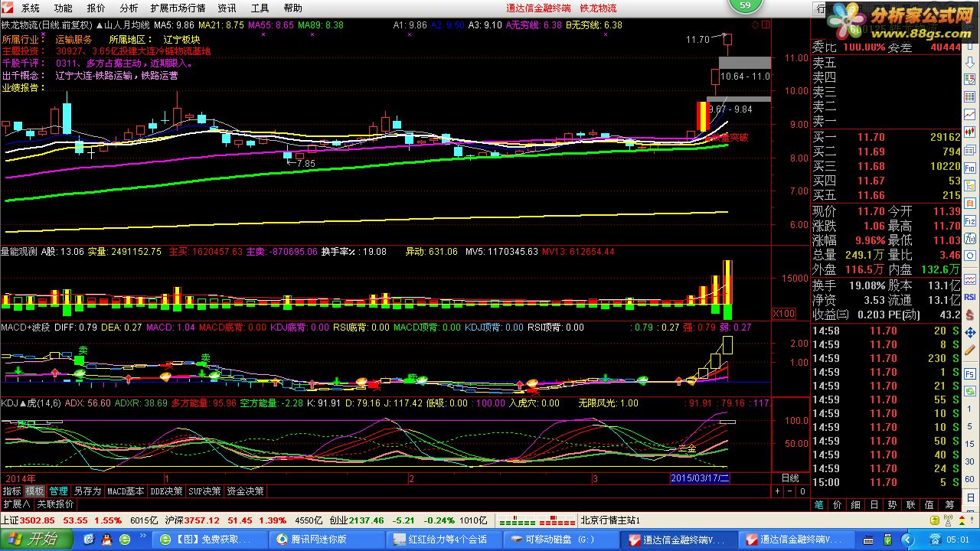Open the intraday line chart icon

coord(970,113)
